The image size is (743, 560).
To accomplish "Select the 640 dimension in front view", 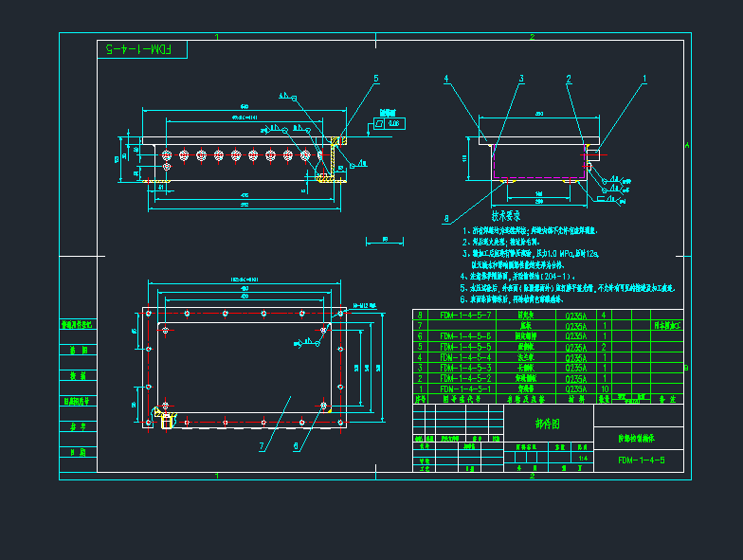I will click(244, 105).
